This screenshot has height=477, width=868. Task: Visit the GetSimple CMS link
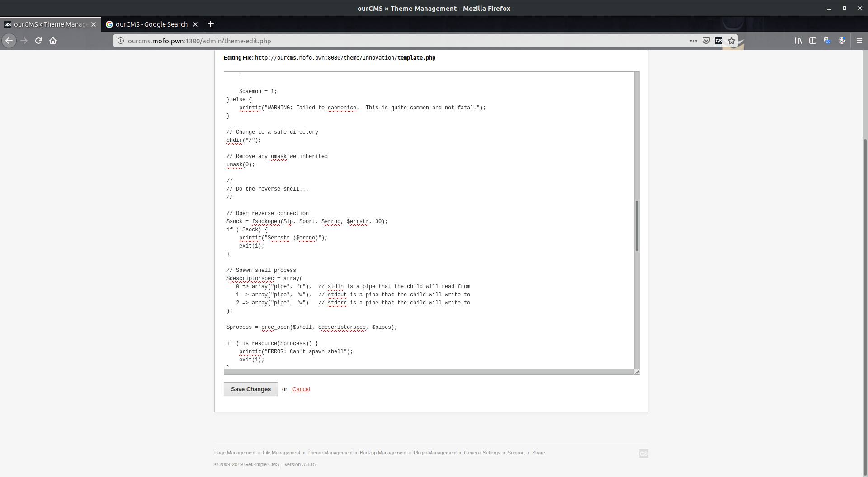pos(261,464)
